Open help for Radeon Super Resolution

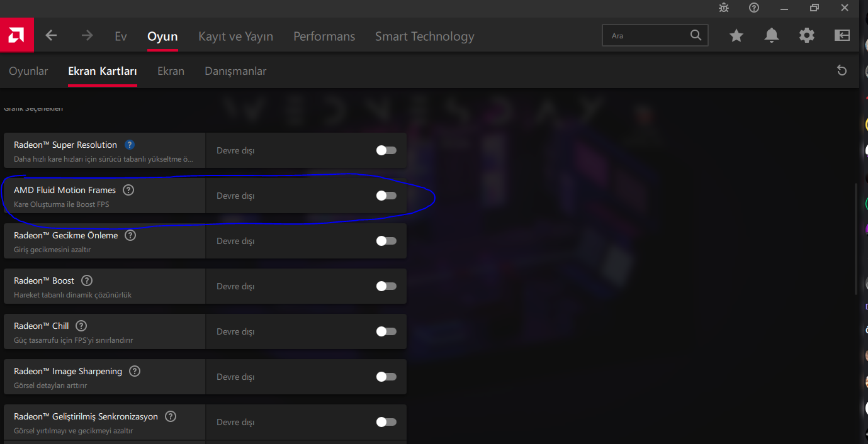pyautogui.click(x=130, y=145)
